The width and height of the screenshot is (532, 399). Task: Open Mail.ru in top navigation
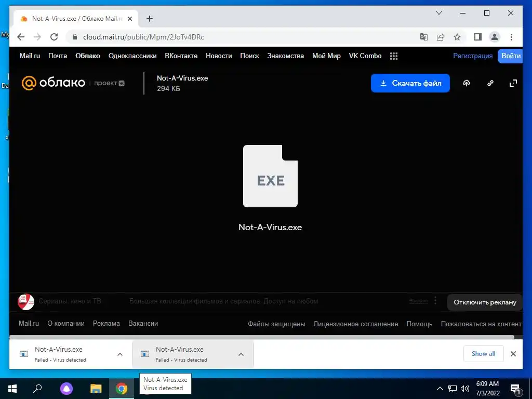(x=30, y=56)
